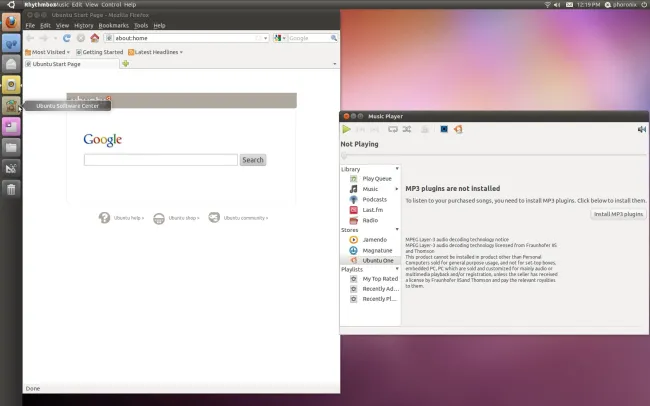This screenshot has width=650, height=406.
Task: Toggle repeat in Music Player
Action: (x=393, y=129)
